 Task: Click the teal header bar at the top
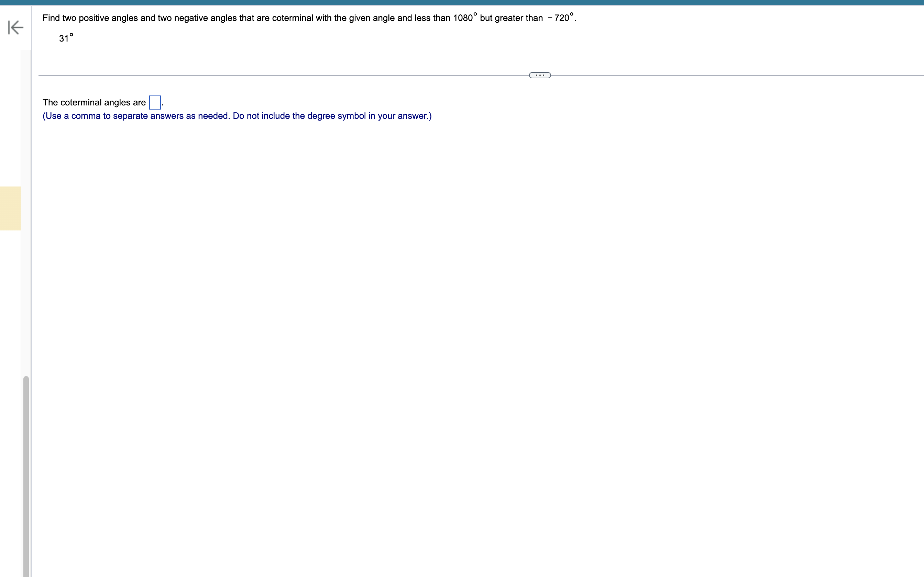(x=462, y=2)
